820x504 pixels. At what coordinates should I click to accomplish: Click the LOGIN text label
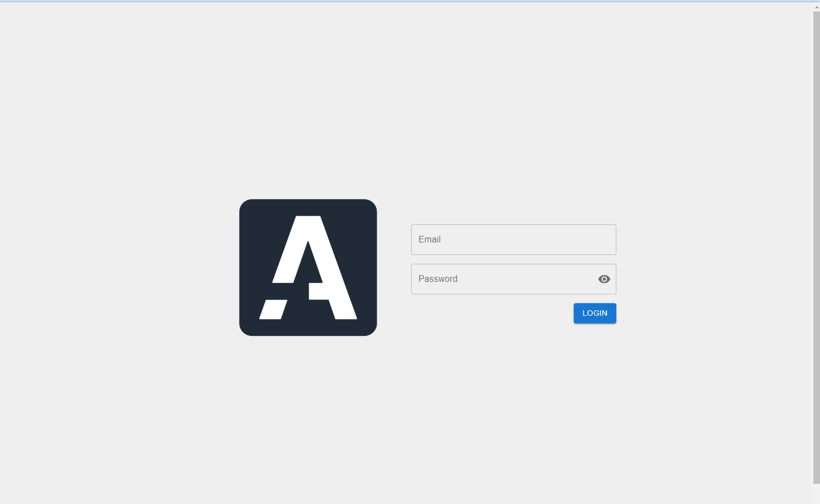pyautogui.click(x=595, y=314)
